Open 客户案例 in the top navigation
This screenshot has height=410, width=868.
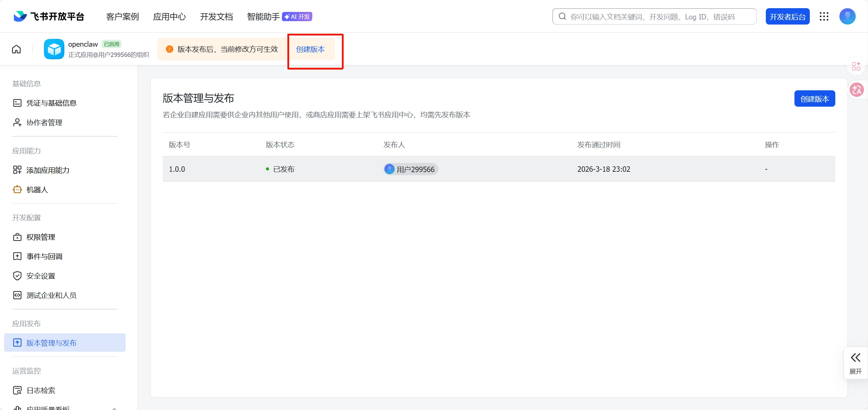[x=122, y=17]
